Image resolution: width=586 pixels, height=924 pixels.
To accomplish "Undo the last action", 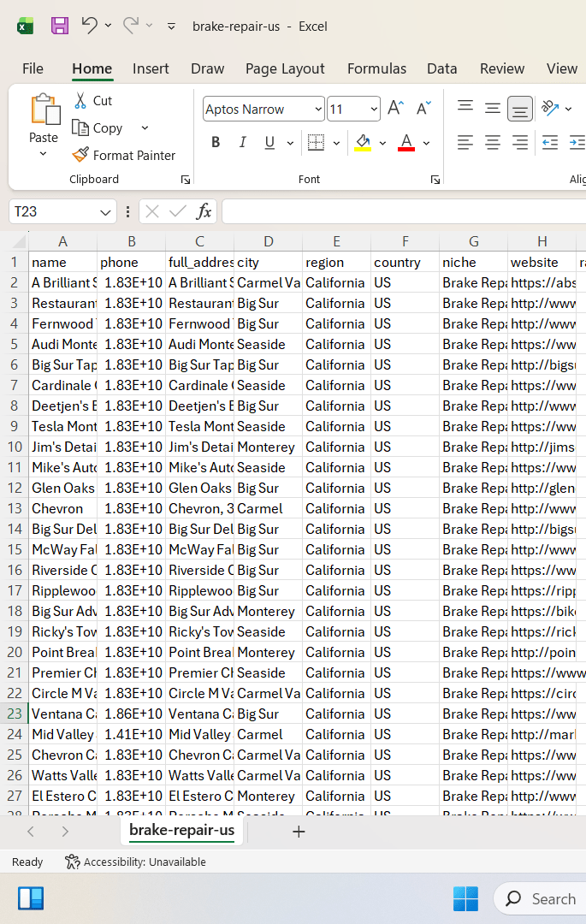I will click(x=89, y=26).
